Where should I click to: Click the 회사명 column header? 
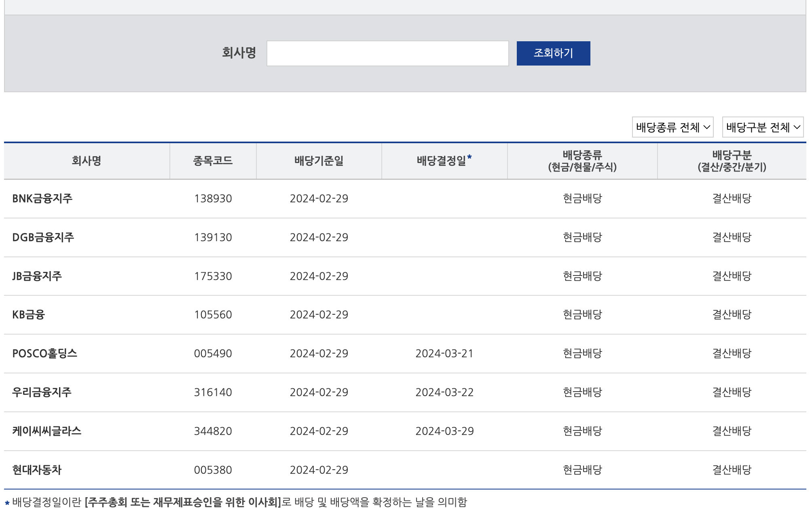pos(87,161)
